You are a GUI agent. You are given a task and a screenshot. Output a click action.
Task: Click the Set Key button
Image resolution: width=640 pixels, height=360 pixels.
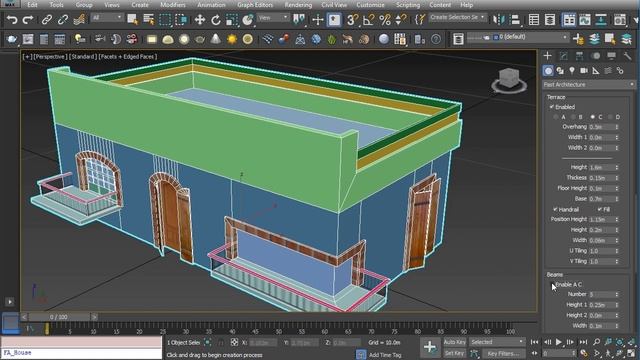[454, 353]
